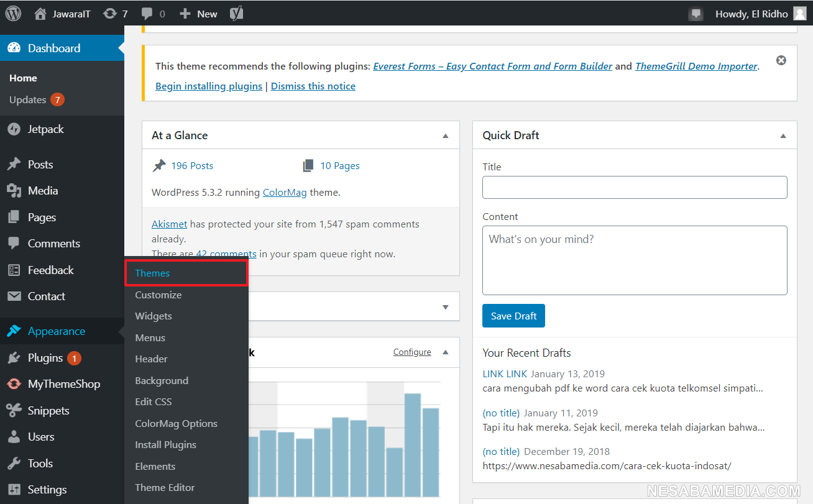The width and height of the screenshot is (813, 504).
Task: Open the Yoast SEO icon in admin bar
Action: [x=236, y=13]
